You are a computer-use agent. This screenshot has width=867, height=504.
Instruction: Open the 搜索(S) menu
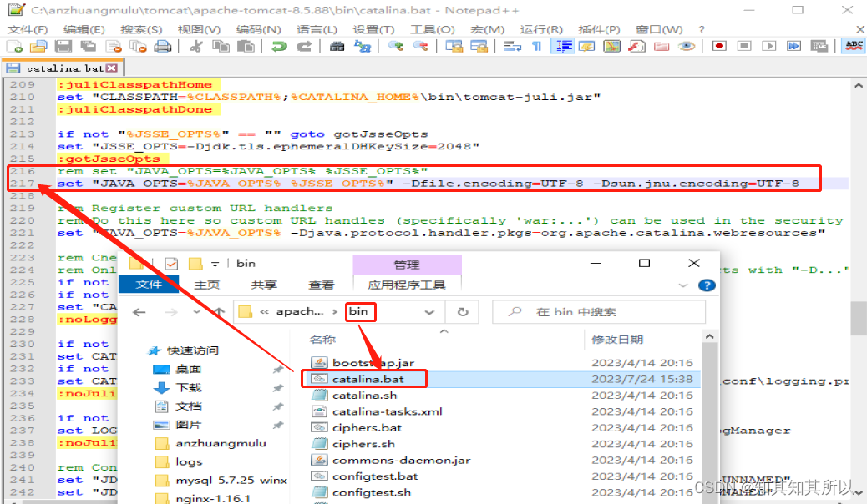click(x=141, y=29)
